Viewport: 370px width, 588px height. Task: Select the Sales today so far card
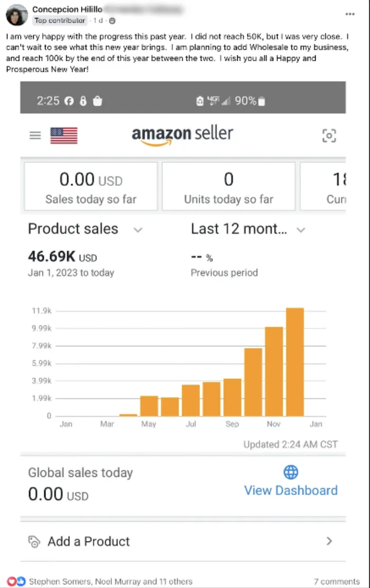pos(91,186)
